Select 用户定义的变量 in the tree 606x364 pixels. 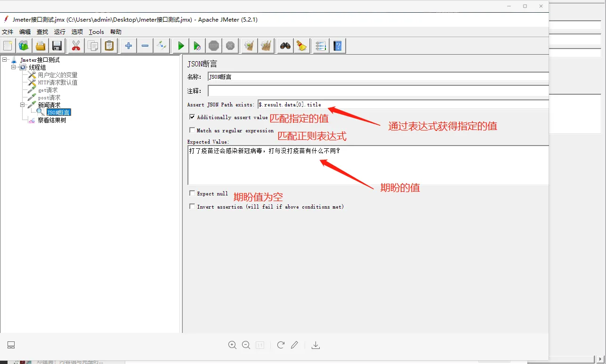[57, 75]
